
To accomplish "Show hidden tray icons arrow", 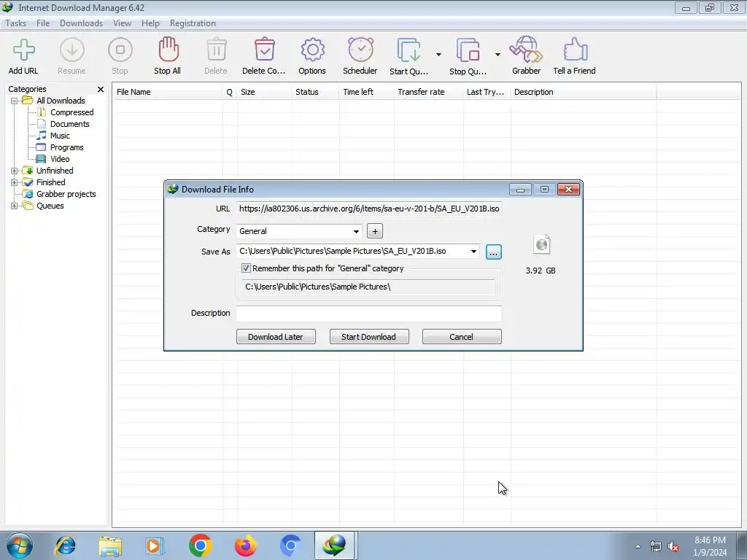I will click(x=638, y=546).
